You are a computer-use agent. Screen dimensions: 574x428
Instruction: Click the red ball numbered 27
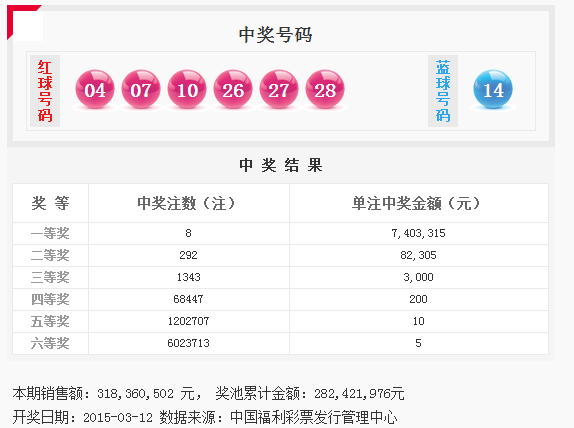279,89
